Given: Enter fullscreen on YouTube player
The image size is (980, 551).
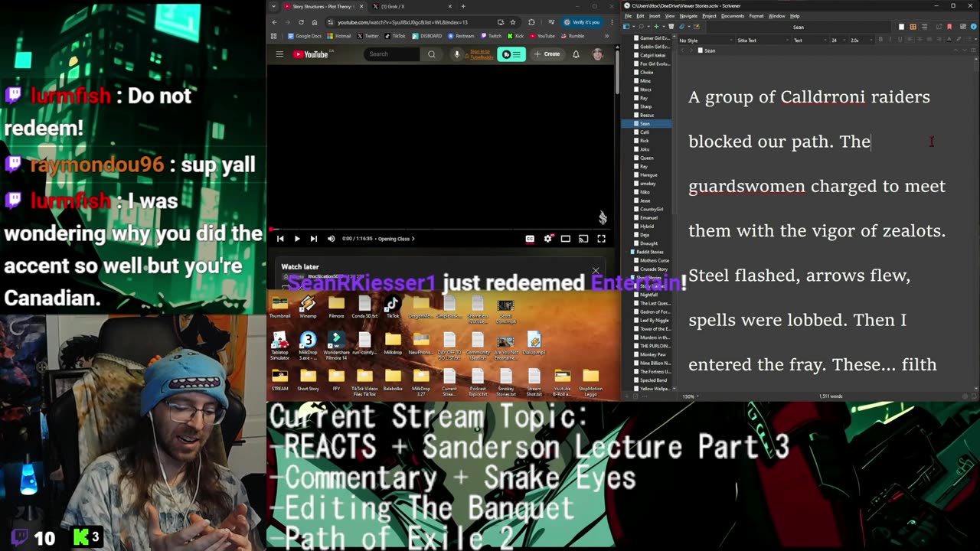Looking at the screenshot, I should 601,239.
